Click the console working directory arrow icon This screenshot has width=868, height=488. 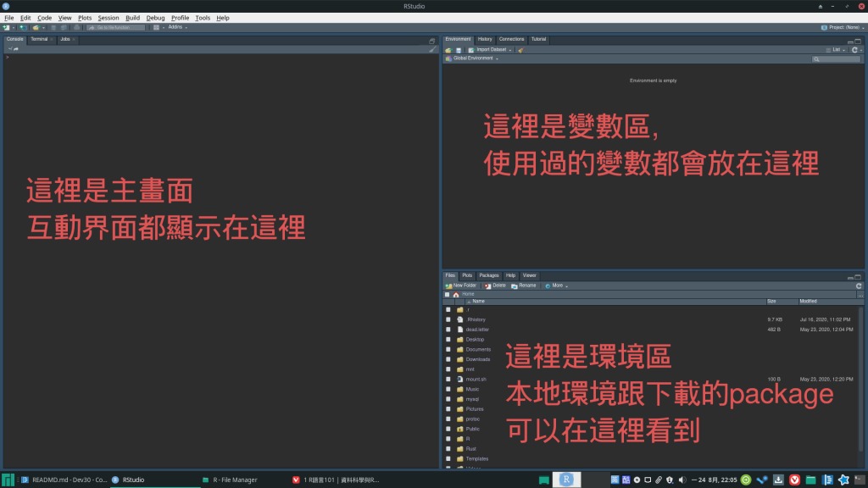click(15, 48)
